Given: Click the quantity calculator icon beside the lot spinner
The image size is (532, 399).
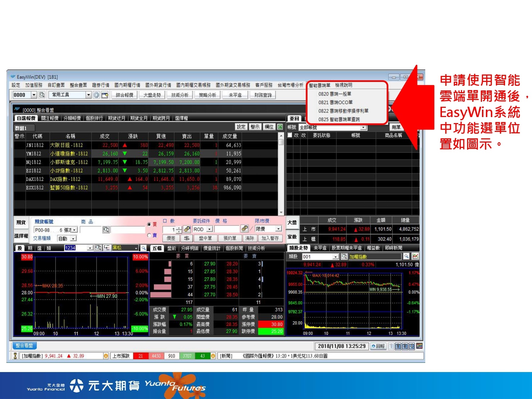Looking at the screenshot, I should tap(187, 229).
